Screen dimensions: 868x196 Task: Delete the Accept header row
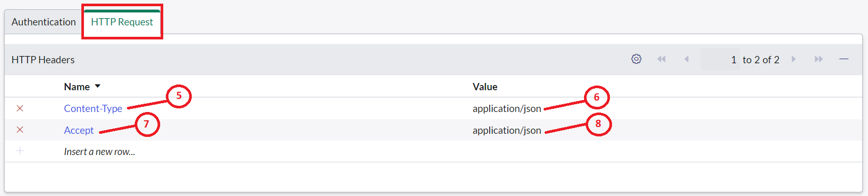click(20, 130)
